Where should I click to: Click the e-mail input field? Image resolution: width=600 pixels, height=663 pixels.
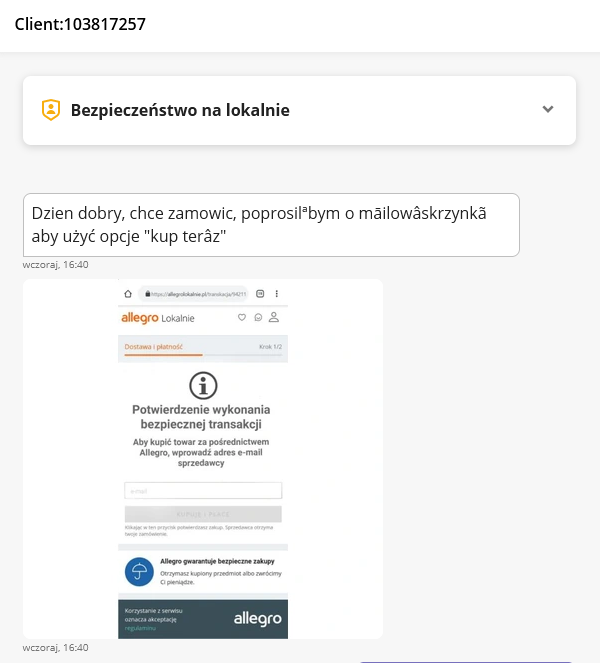[203, 491]
